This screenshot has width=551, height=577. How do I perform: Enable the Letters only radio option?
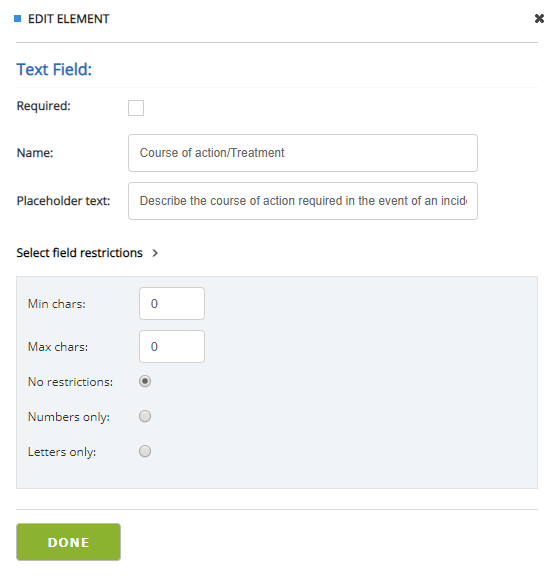click(145, 451)
